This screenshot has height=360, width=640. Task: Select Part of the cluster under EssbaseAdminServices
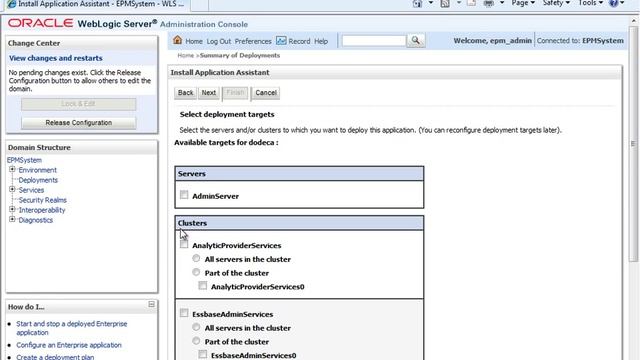pyautogui.click(x=196, y=341)
